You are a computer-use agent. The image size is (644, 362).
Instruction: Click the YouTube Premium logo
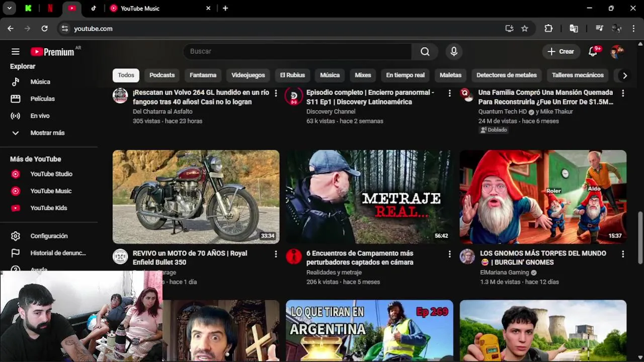[52, 52]
